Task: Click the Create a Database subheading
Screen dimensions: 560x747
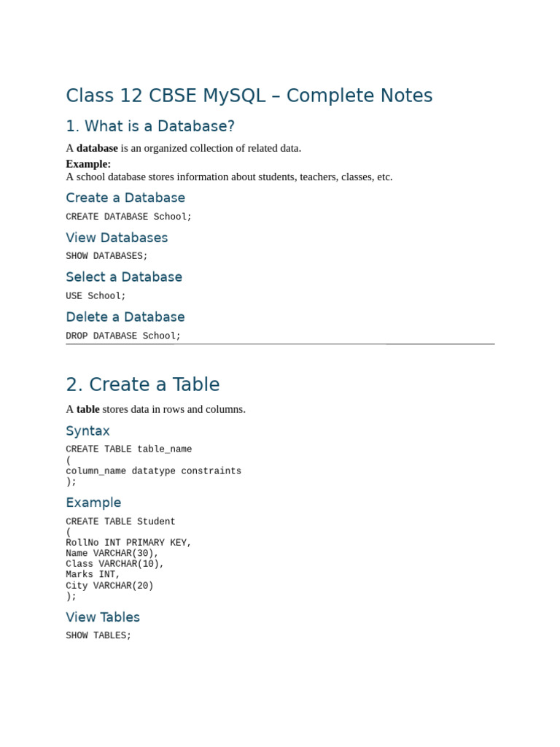Action: point(125,198)
